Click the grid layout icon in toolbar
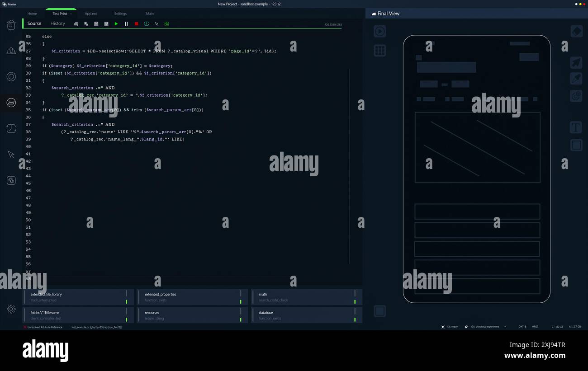Image resolution: width=588 pixels, height=371 pixels. click(x=106, y=23)
